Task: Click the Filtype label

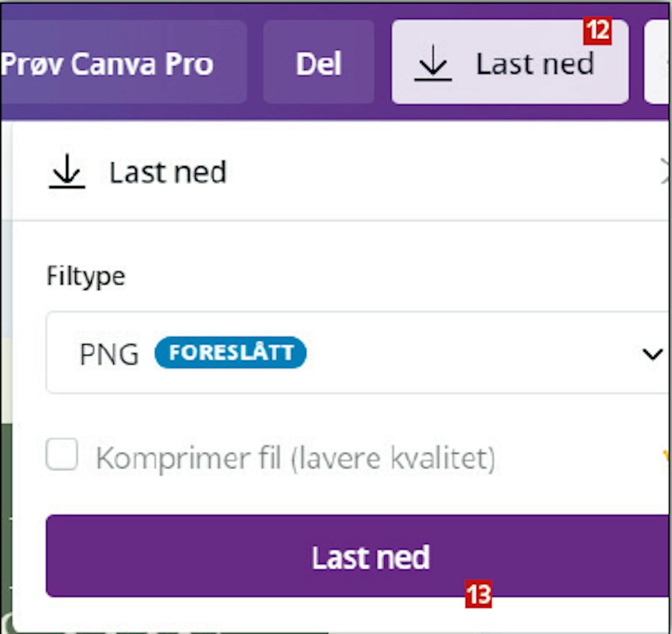Action: pyautogui.click(x=86, y=276)
